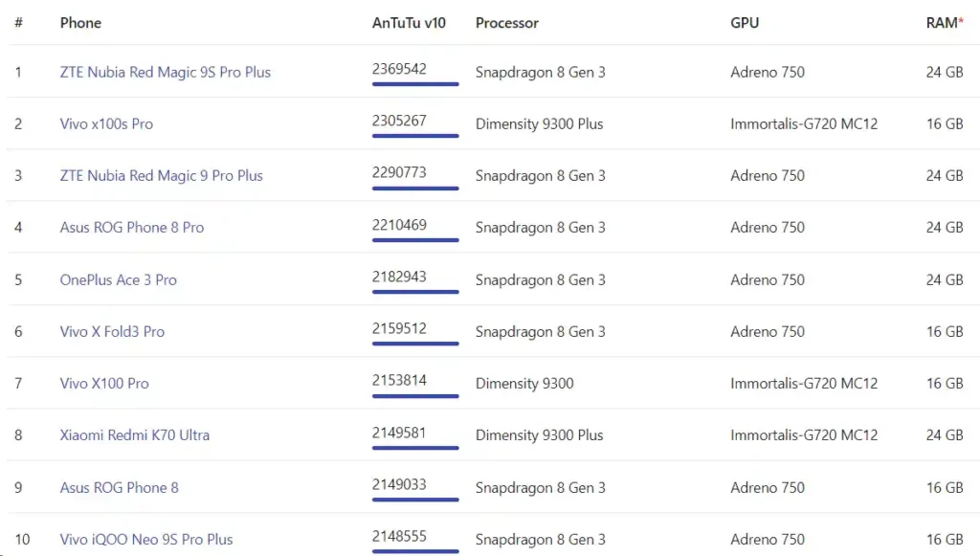Open ZTE Nubia Red Magic 9S Pro Plus link
The height and width of the screenshot is (556, 980).
pos(165,72)
